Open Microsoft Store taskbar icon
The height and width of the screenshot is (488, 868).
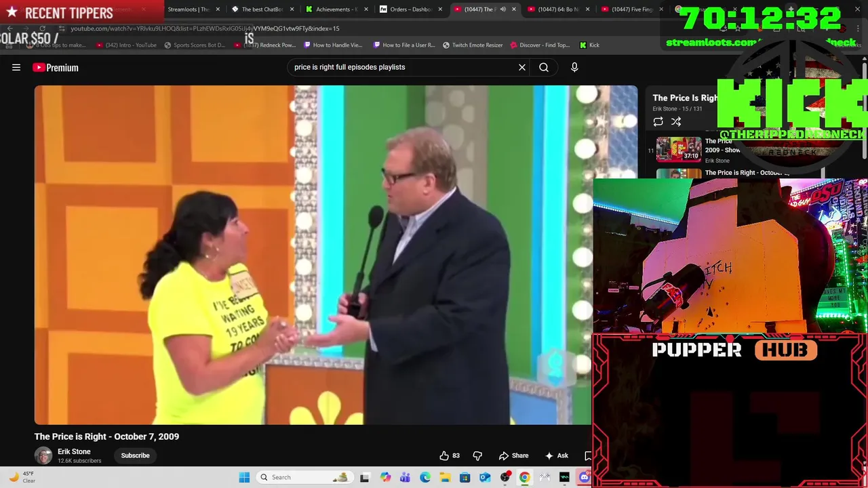click(465, 477)
